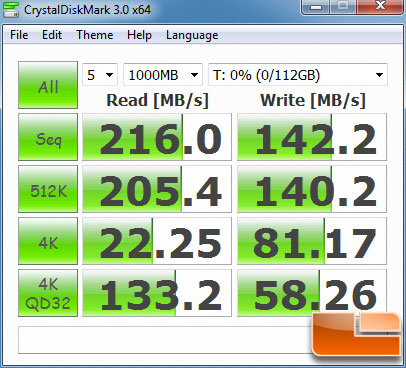406x368 pixels.
Task: Select the 4K QD32 write result 58.26
Action: click(x=312, y=293)
